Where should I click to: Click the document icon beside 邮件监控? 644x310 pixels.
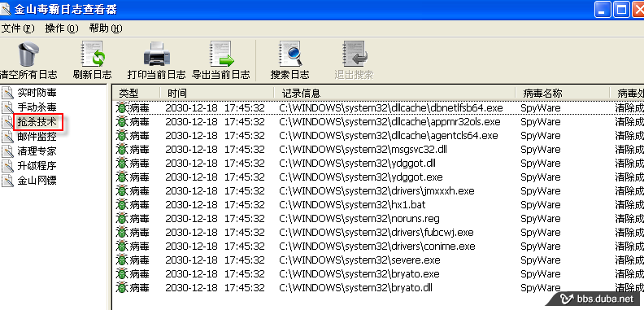click(8, 137)
